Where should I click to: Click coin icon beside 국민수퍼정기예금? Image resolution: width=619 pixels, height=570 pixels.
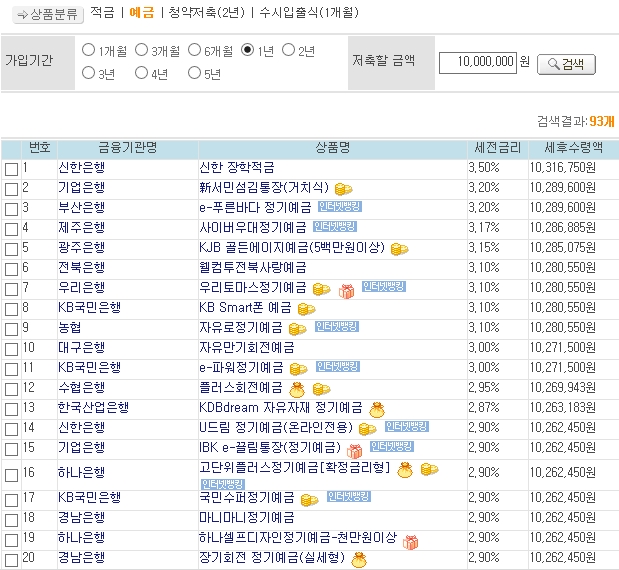point(309,501)
